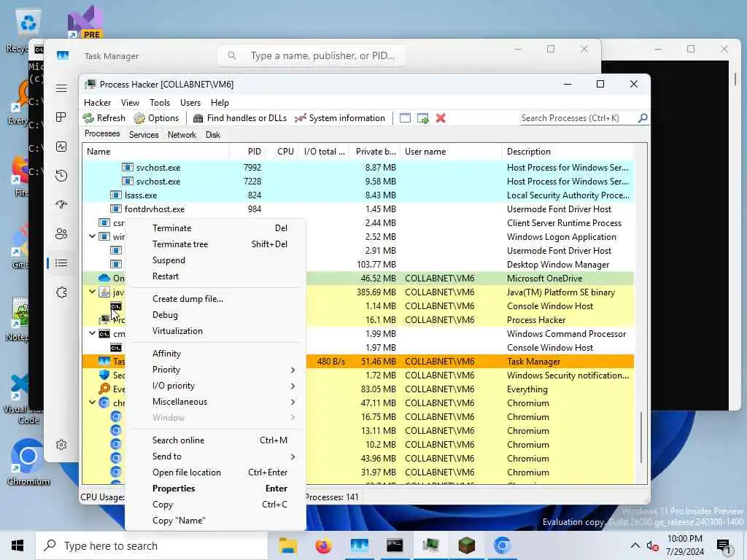Image resolution: width=747 pixels, height=560 pixels.
Task: Open the Help menu
Action: tap(220, 102)
